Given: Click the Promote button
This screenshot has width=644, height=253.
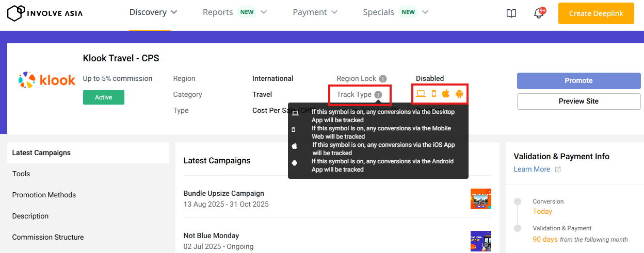Looking at the screenshot, I should (579, 80).
